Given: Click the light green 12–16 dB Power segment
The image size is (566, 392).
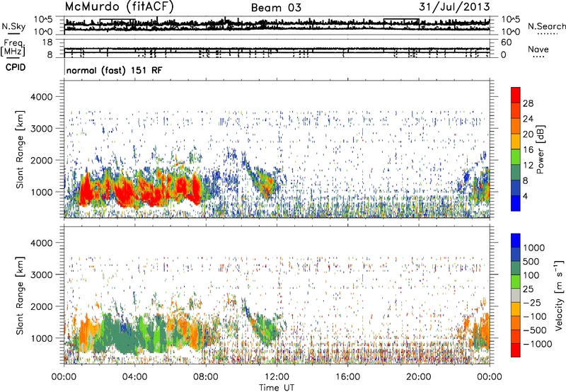Looking at the screenshot, I should click(516, 156).
